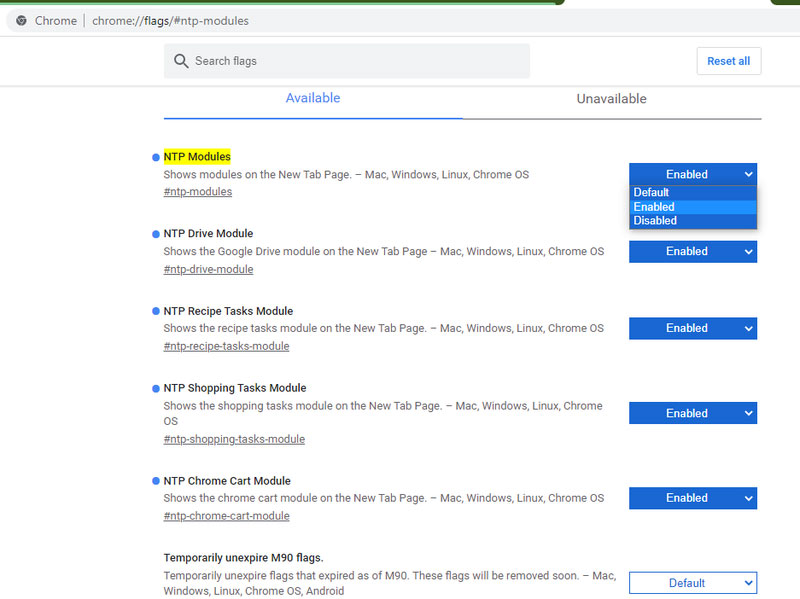
Task: Click the 'Shows the Google Drive module' description
Action: tap(384, 252)
